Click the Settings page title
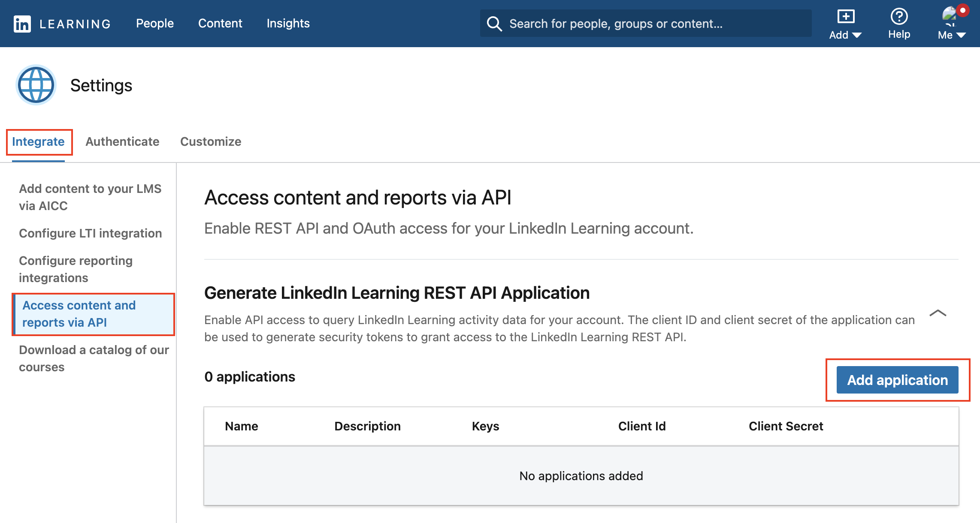This screenshot has width=980, height=523. [101, 85]
